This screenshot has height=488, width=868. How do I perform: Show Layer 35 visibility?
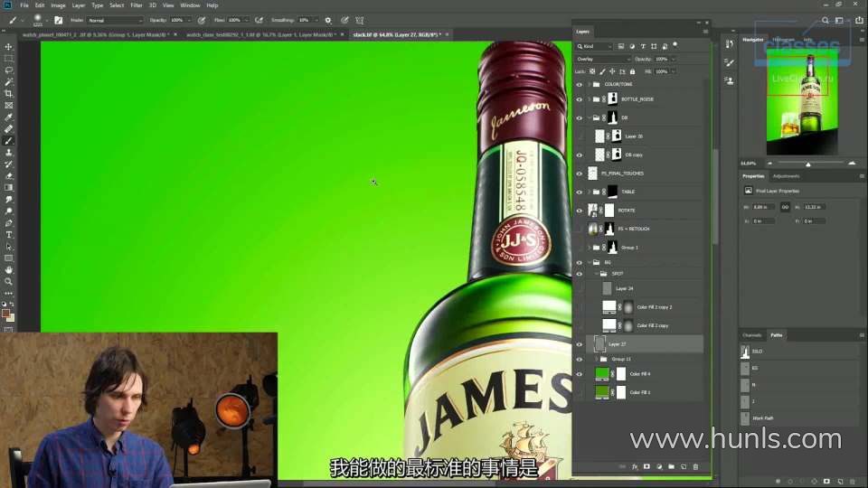[579, 136]
